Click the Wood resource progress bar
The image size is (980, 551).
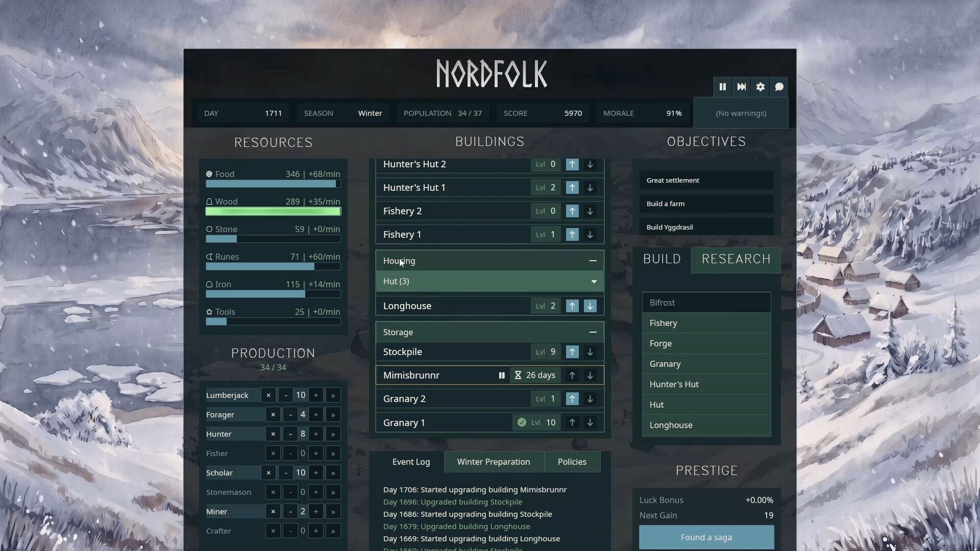(273, 212)
